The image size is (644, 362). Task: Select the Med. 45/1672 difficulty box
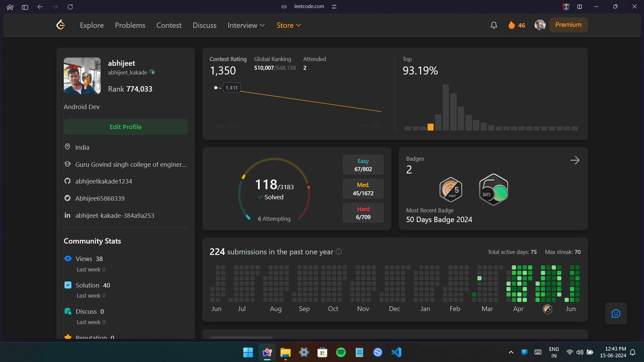[363, 189]
